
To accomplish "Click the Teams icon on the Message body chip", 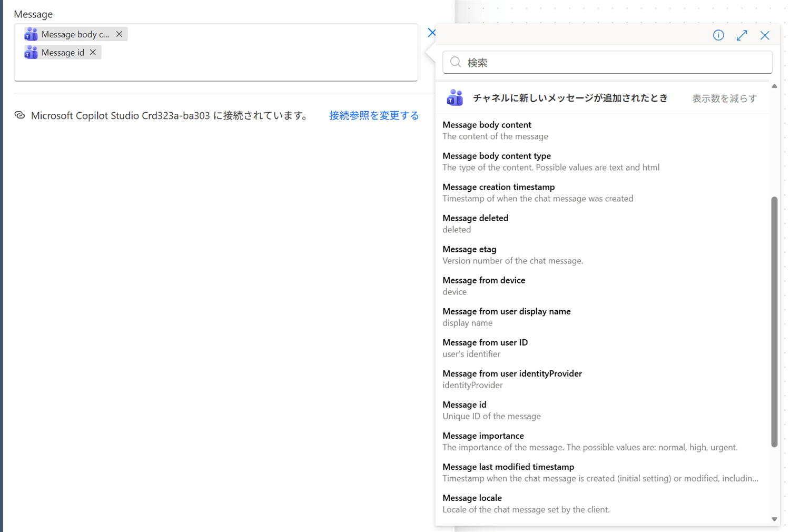I will tap(31, 34).
